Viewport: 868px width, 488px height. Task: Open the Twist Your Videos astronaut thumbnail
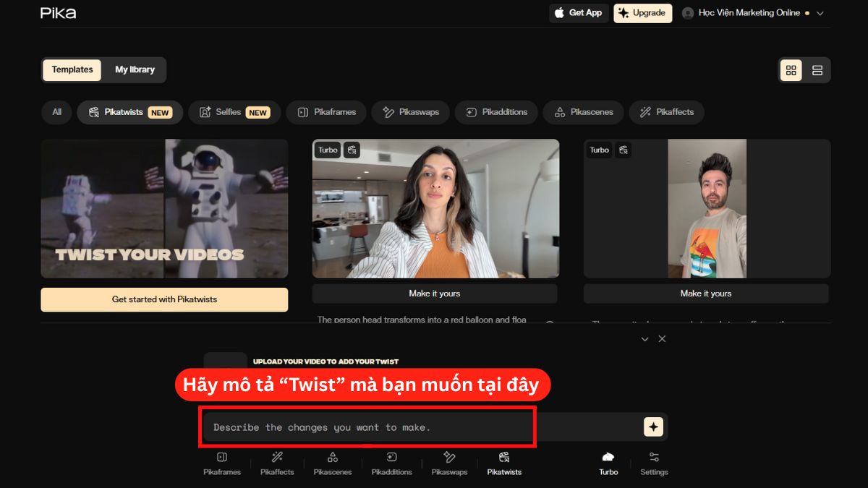[164, 208]
